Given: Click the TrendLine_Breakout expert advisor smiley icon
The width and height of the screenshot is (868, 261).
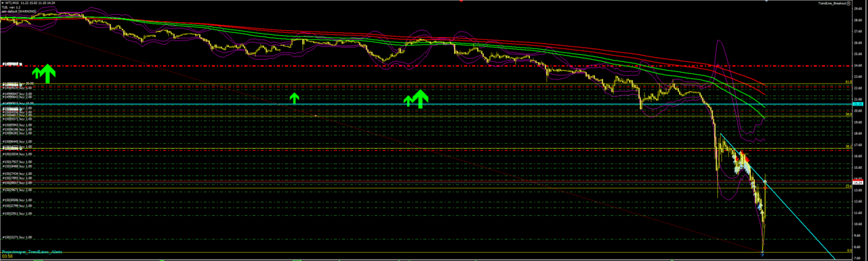Looking at the screenshot, I should tap(848, 3).
